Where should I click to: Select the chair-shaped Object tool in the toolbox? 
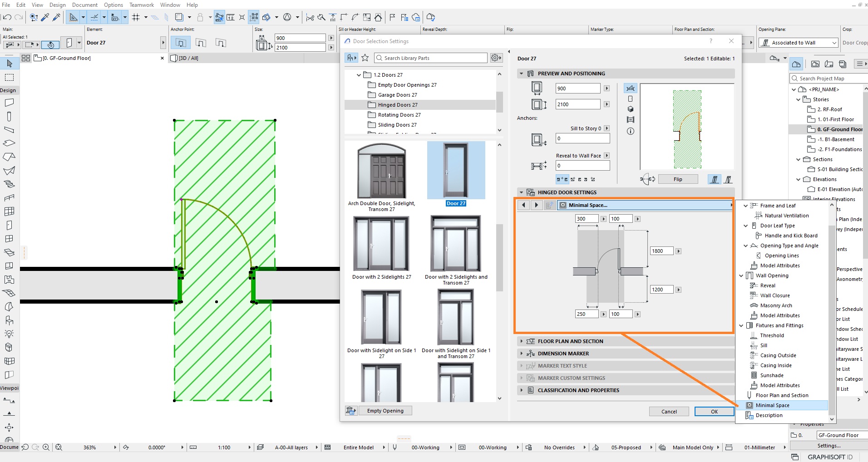9,320
